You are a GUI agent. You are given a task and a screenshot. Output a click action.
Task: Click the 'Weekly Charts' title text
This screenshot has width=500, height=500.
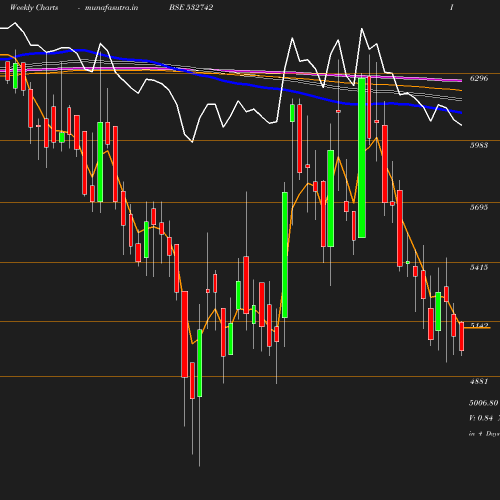tap(34, 8)
